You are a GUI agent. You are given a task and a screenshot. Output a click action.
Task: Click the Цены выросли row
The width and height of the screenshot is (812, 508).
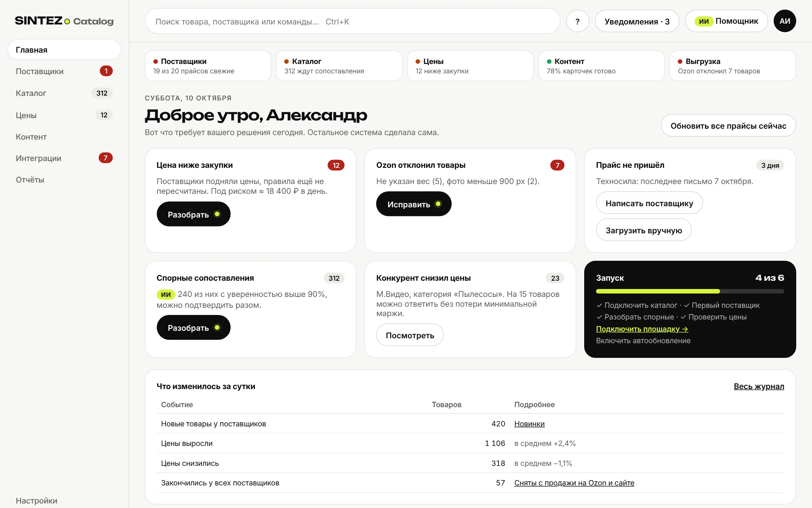[470, 443]
